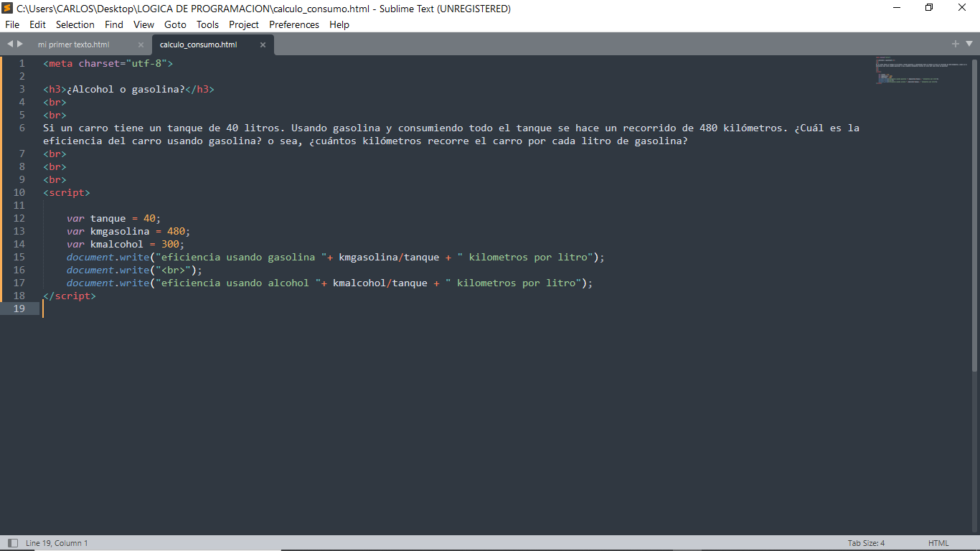Image resolution: width=980 pixels, height=551 pixels.
Task: Click the opening <script> tag
Action: click(67, 192)
